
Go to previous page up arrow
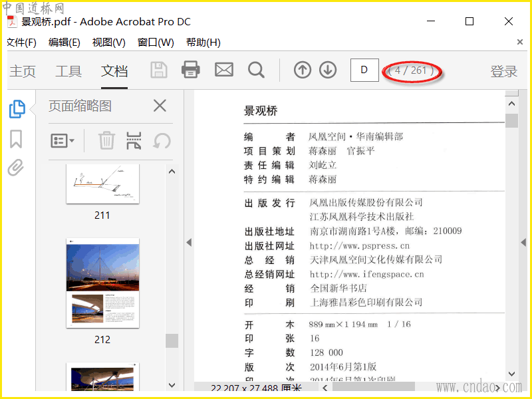tap(303, 70)
